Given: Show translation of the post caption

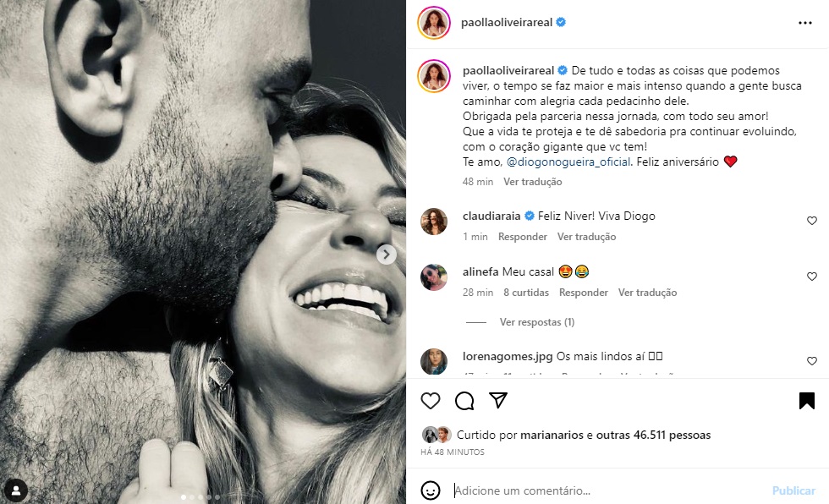Looking at the screenshot, I should pos(532,182).
